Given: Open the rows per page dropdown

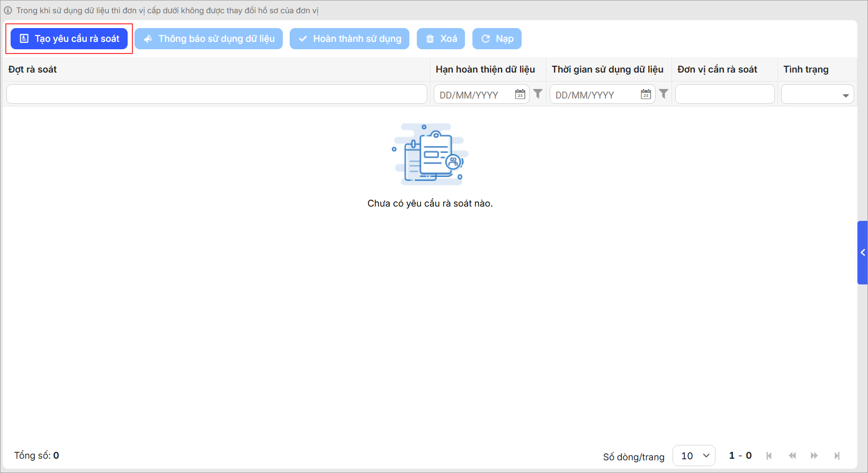Looking at the screenshot, I should (694, 456).
